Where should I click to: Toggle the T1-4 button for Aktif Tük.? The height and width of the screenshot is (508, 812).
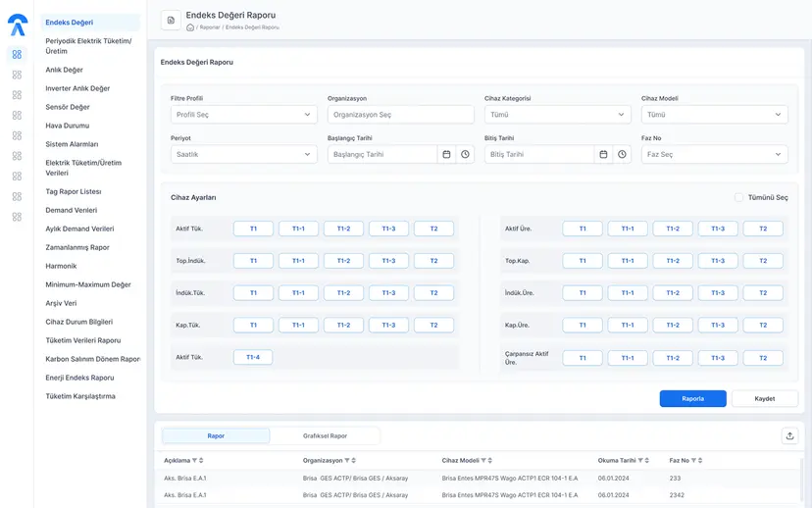click(253, 357)
